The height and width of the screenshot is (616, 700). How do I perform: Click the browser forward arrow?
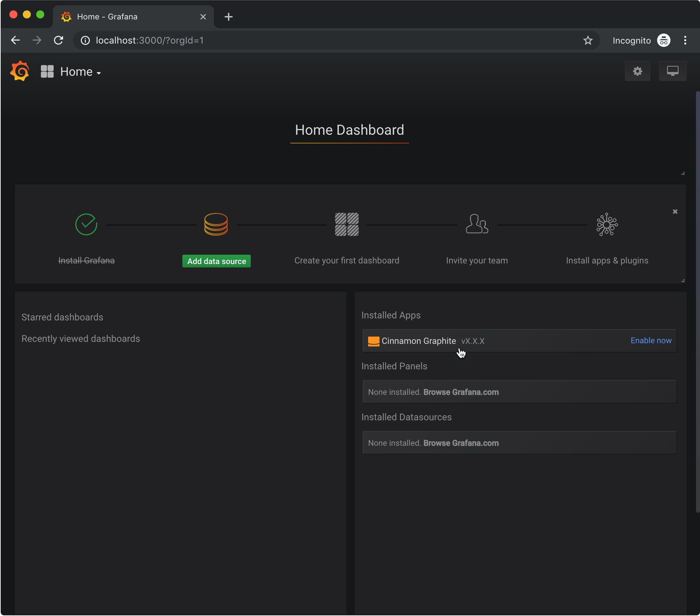[x=37, y=41]
